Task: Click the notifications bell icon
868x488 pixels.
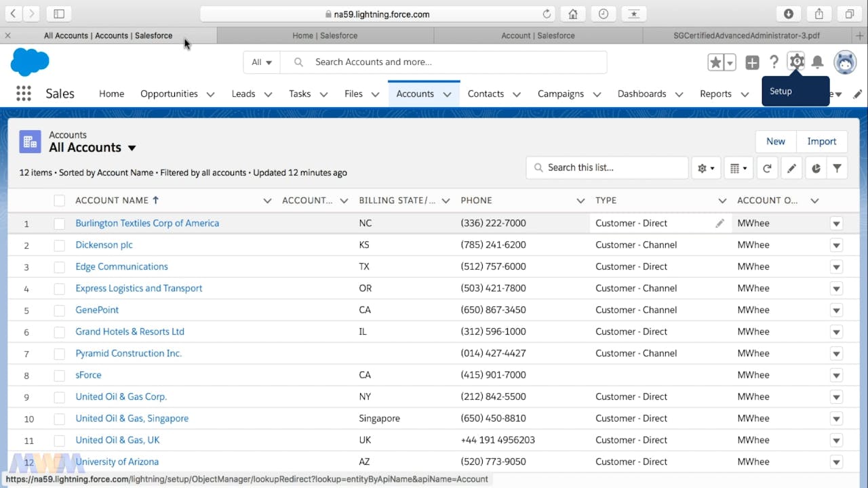Action: [x=818, y=62]
